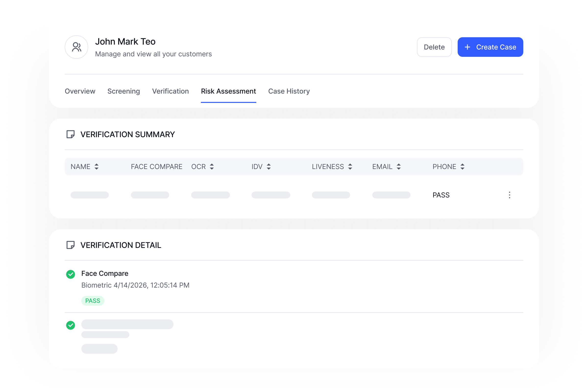Click the IDV column sort control
This screenshot has height=388, width=588.
269,167
